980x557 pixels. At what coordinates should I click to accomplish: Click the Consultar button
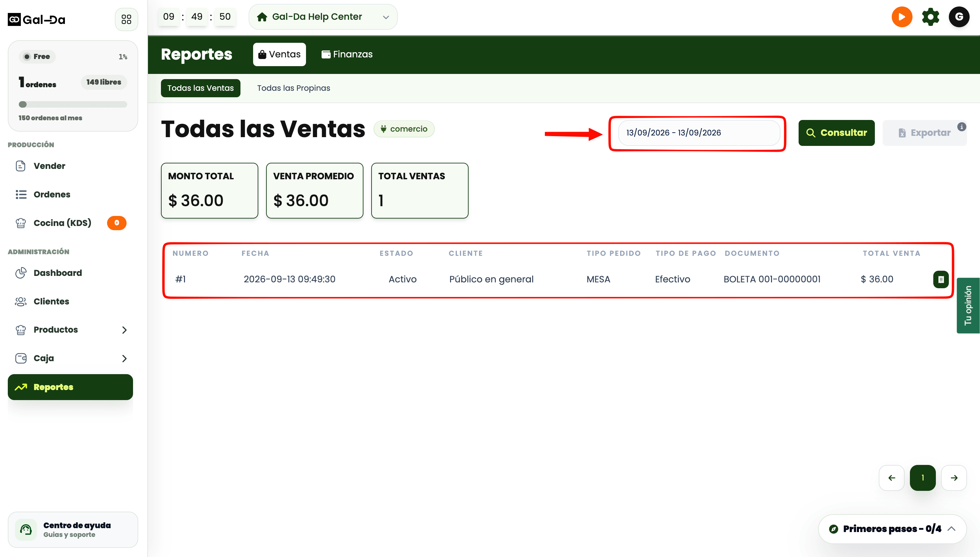click(837, 133)
